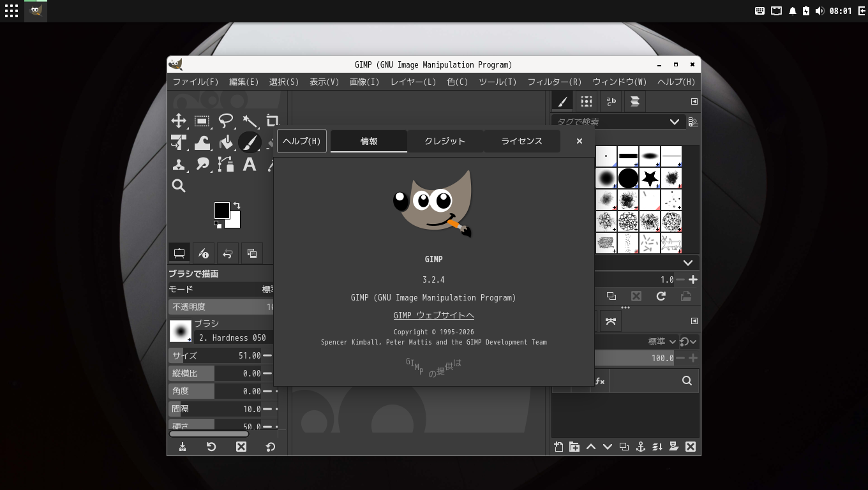Expand the brush tag assignment dropdown

pos(687,263)
